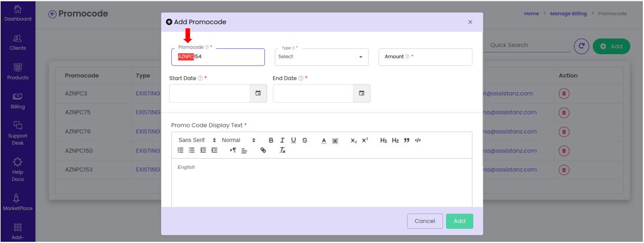Delete the AZNPC76 promocode row
Screen dimensions: 644x243
564,132
